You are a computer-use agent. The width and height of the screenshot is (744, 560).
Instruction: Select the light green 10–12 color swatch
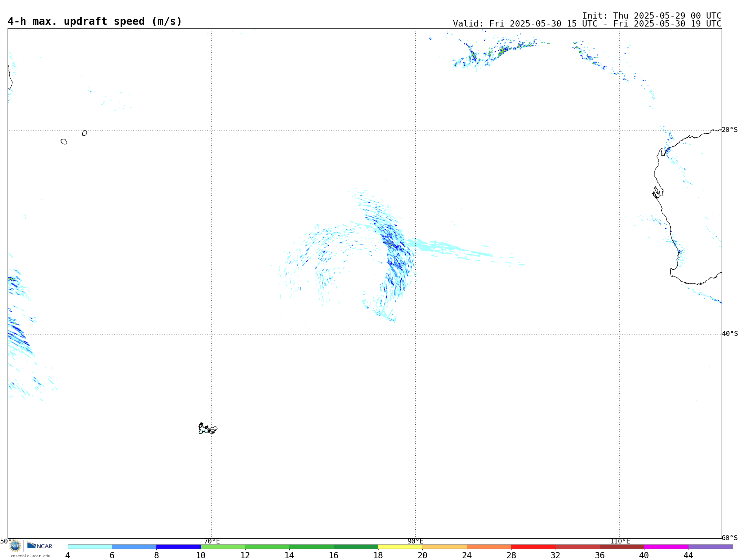[223, 547]
